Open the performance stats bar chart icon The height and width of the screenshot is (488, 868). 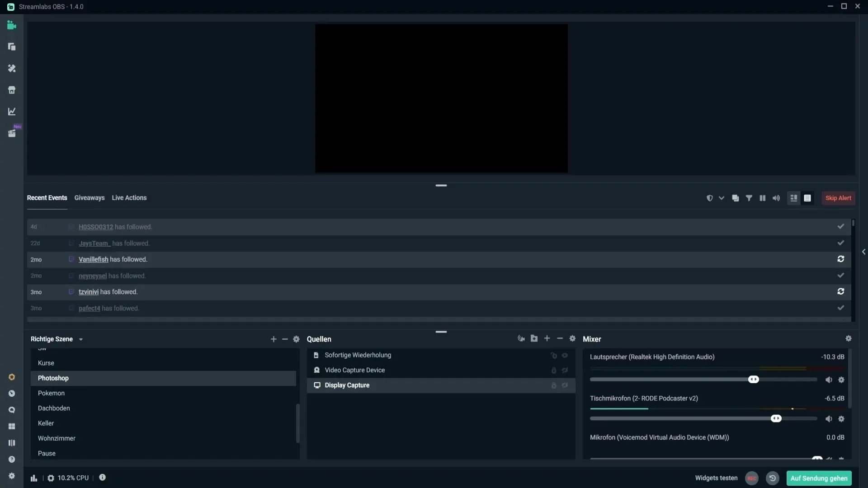tap(34, 478)
